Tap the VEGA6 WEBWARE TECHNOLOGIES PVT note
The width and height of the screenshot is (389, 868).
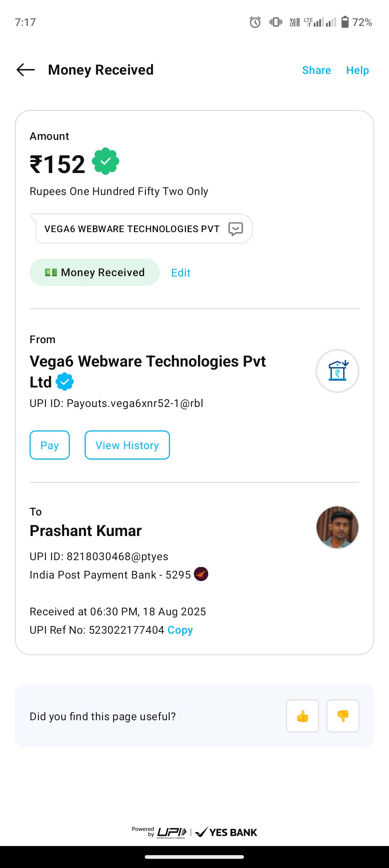pos(132,229)
